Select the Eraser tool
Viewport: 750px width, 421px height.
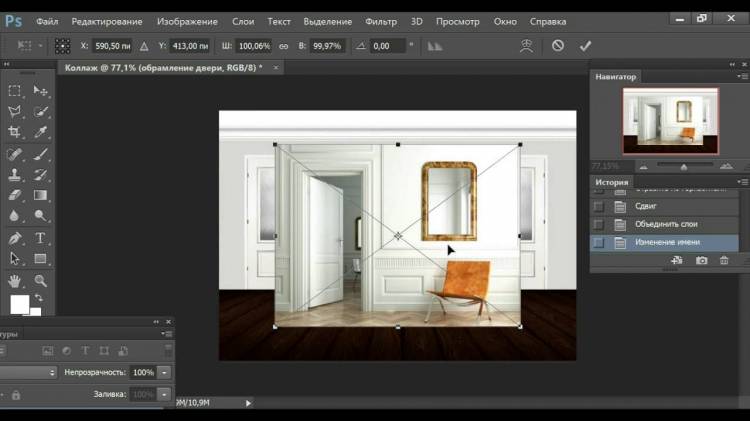[14, 195]
